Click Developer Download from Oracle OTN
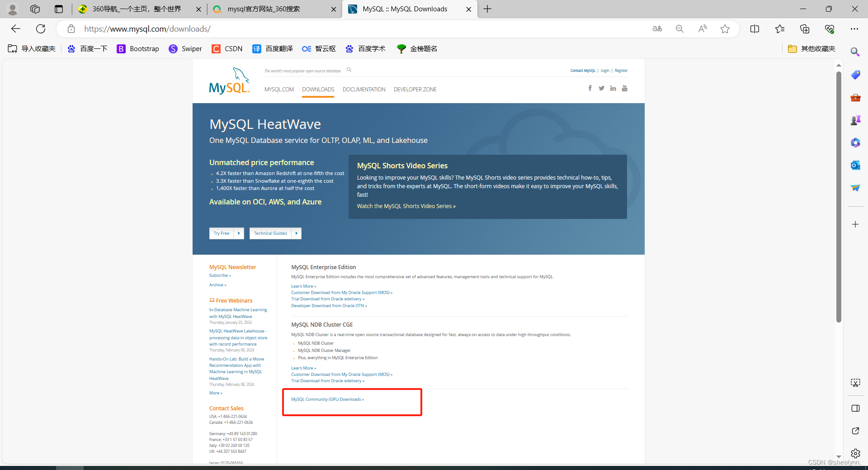Viewport: 868px width, 470px height. click(329, 306)
